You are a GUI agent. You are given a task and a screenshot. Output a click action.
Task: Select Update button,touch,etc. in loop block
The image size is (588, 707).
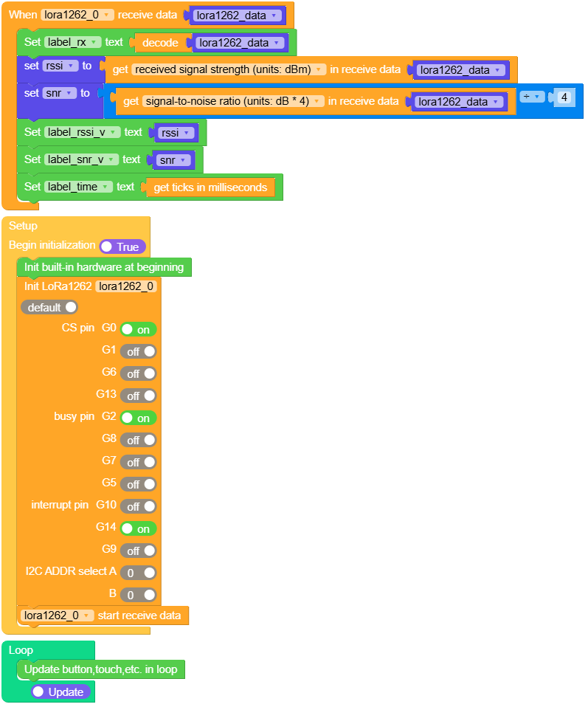[101, 669]
